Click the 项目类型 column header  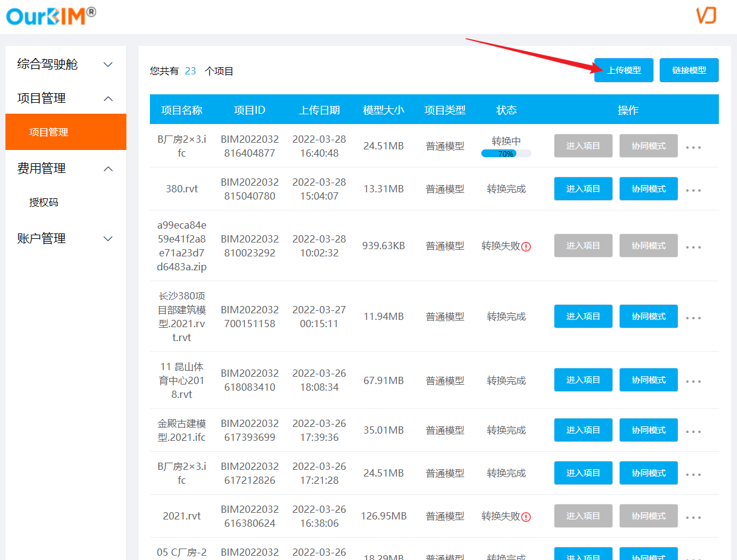(445, 110)
